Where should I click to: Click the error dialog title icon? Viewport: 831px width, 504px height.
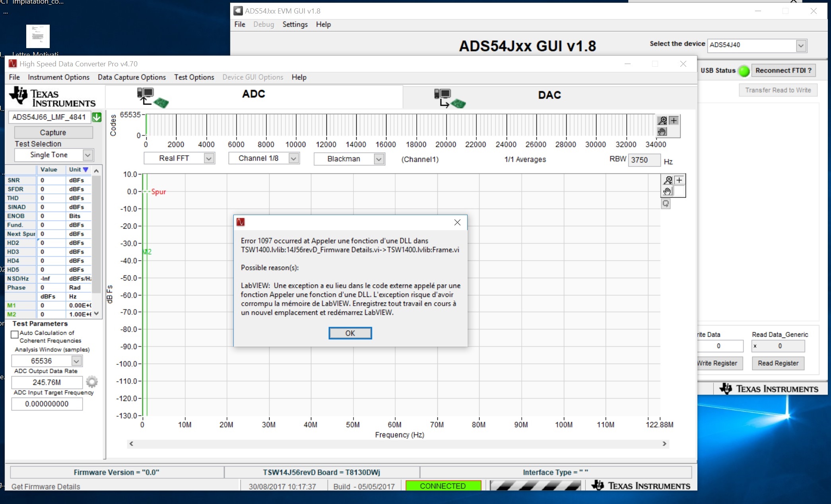click(x=241, y=222)
